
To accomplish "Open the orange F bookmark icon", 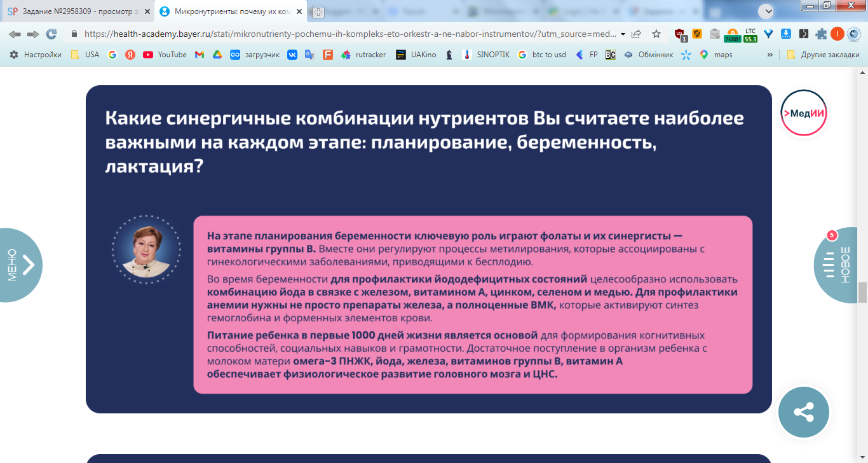I will tap(328, 55).
